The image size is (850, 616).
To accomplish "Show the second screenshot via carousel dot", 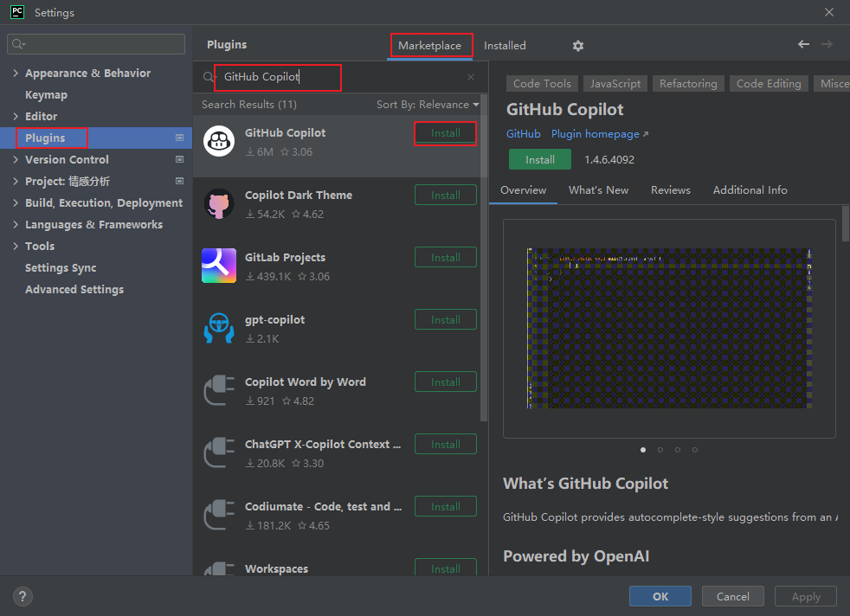I will 660,450.
